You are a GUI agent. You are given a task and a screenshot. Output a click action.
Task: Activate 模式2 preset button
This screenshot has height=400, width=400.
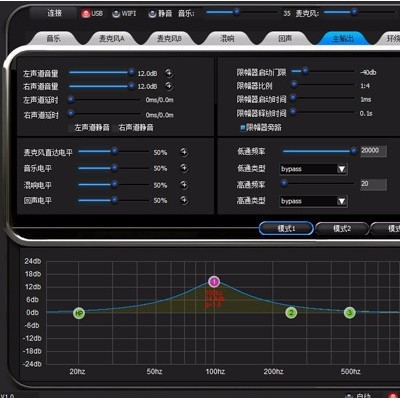[x=342, y=228]
